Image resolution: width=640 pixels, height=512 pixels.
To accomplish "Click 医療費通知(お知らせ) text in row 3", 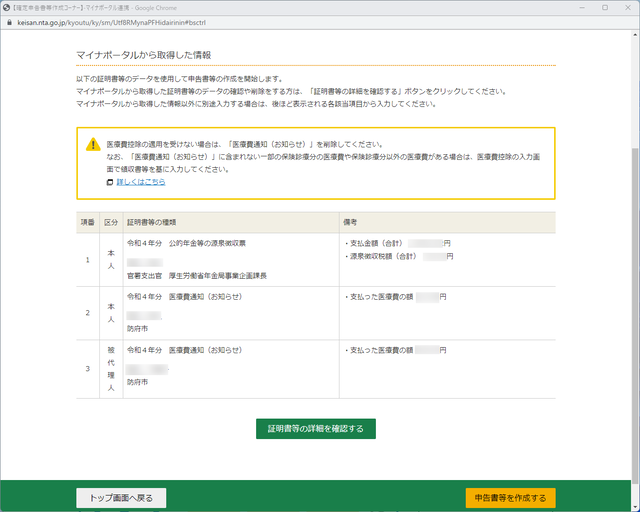I will (x=205, y=350).
